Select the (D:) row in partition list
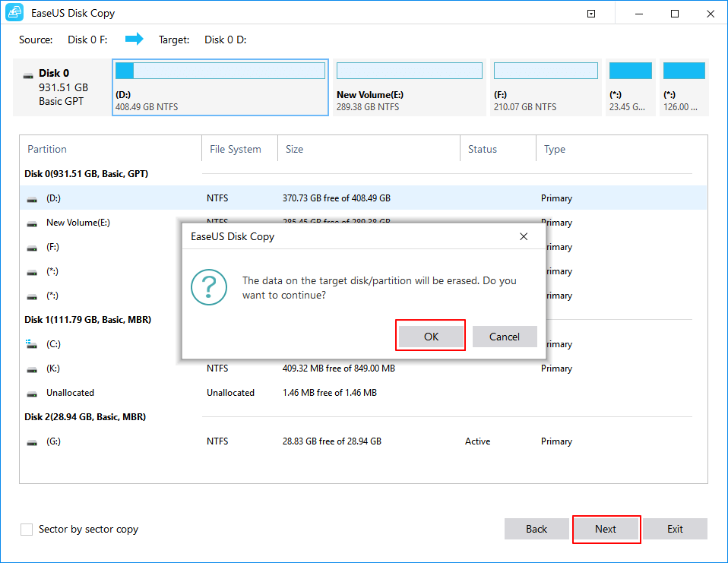Image resolution: width=728 pixels, height=563 pixels. pyautogui.click(x=363, y=198)
